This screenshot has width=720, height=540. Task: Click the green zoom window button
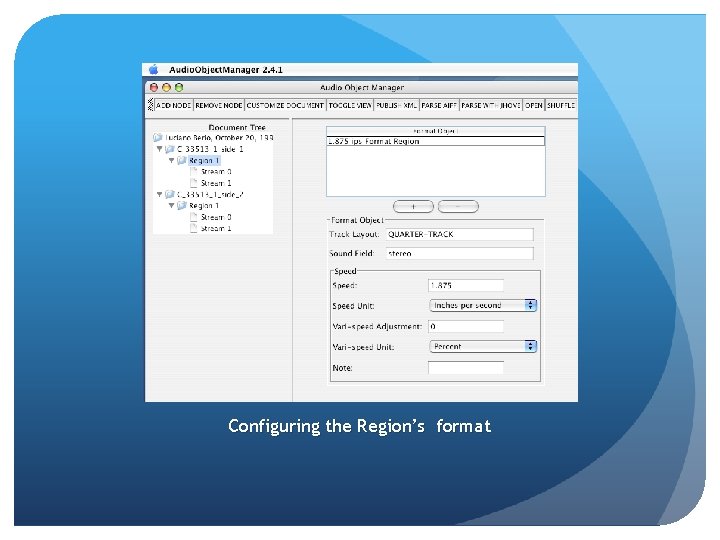point(179,87)
